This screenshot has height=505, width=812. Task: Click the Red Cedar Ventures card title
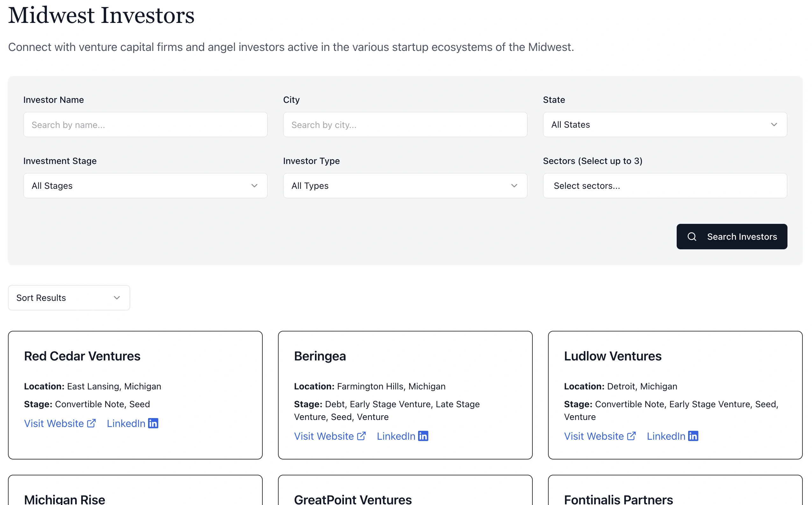[82, 356]
